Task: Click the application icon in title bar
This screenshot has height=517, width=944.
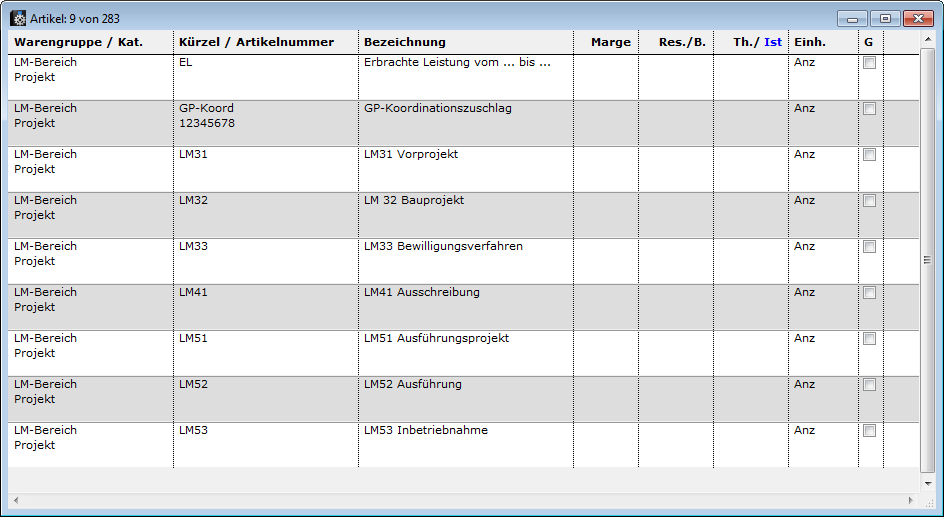Action: tap(18, 18)
